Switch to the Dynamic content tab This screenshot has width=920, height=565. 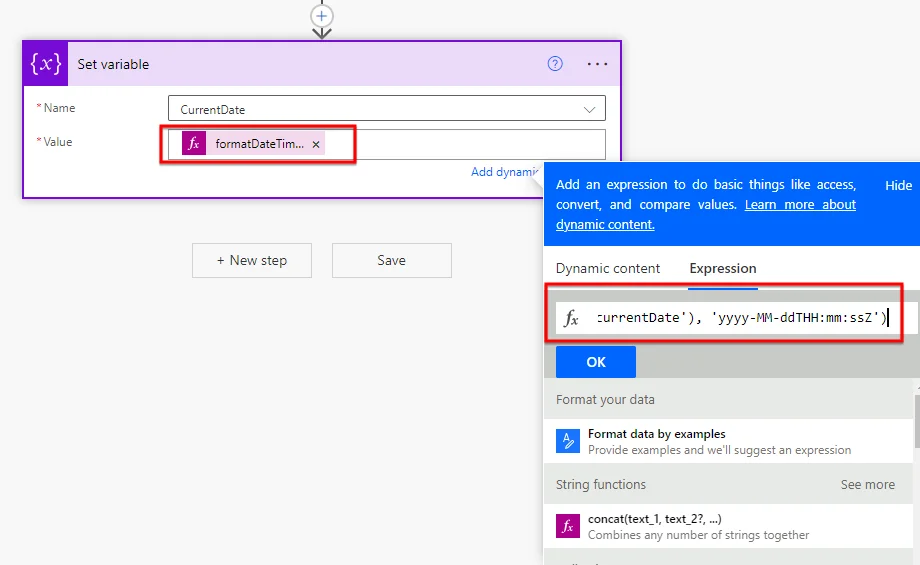608,268
